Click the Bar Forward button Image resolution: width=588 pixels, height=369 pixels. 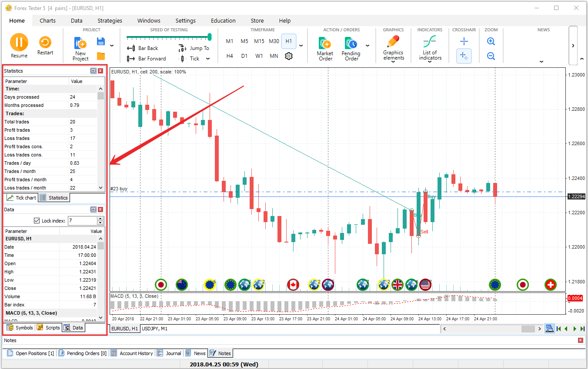click(x=147, y=59)
